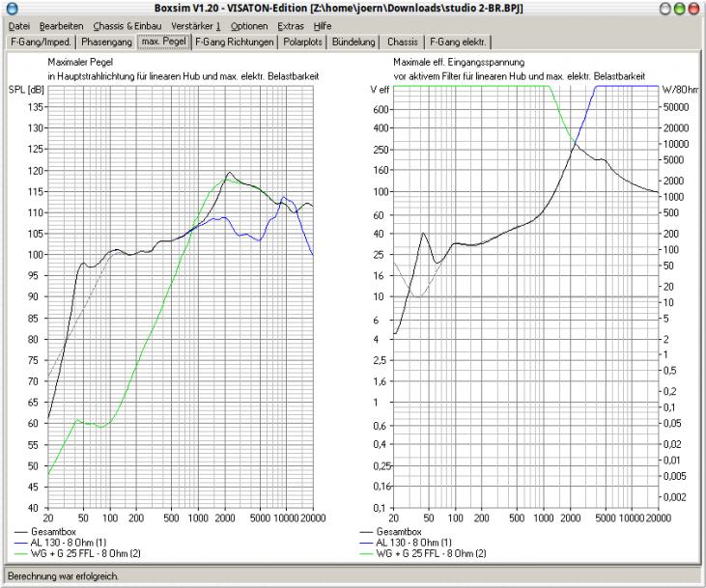The height and width of the screenshot is (588, 706).
Task: Open the Optionen menu
Action: 249,25
